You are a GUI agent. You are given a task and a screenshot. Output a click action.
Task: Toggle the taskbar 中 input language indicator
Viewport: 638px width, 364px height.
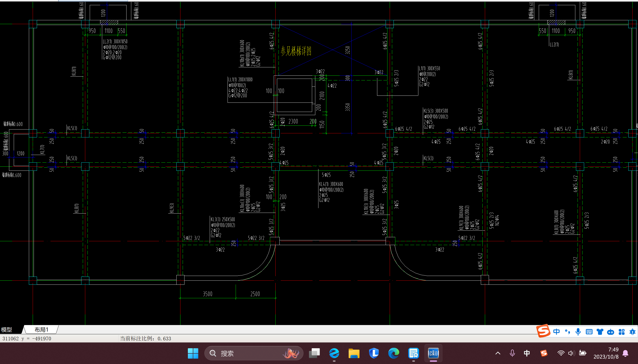527,353
